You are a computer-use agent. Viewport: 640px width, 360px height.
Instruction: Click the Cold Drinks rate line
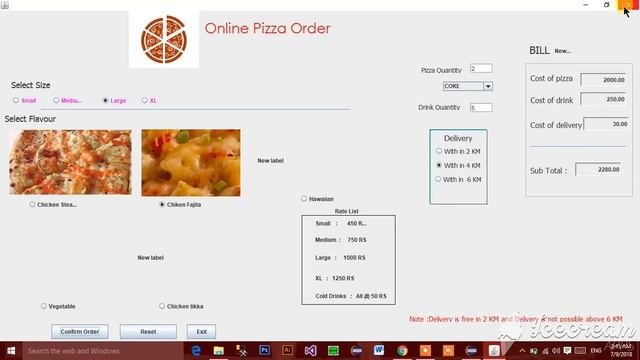pyautogui.click(x=351, y=296)
